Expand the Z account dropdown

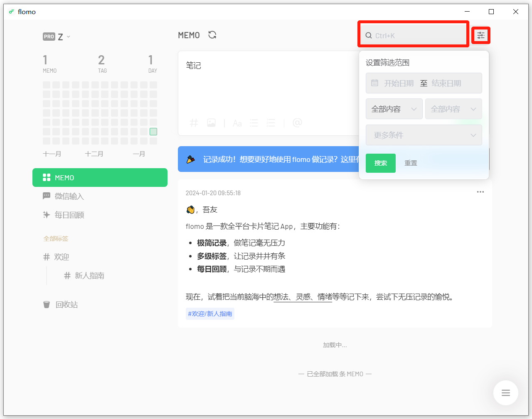coord(64,37)
